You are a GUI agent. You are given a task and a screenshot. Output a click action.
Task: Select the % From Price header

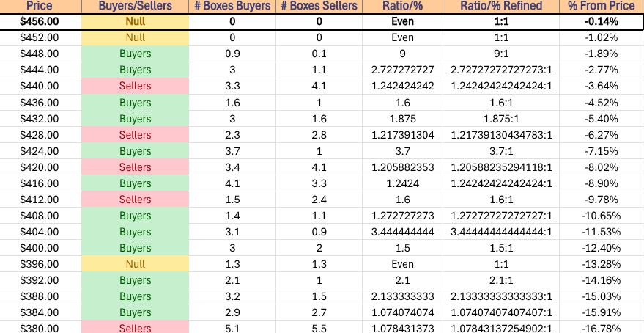click(x=602, y=6)
